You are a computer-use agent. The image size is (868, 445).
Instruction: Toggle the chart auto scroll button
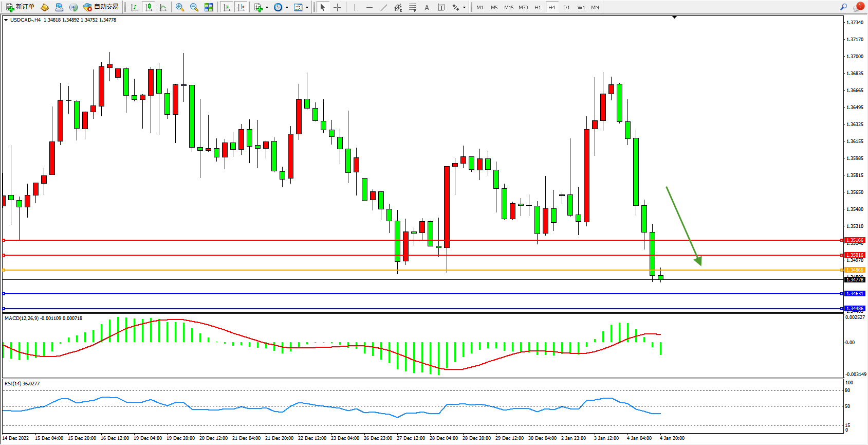[x=227, y=7]
